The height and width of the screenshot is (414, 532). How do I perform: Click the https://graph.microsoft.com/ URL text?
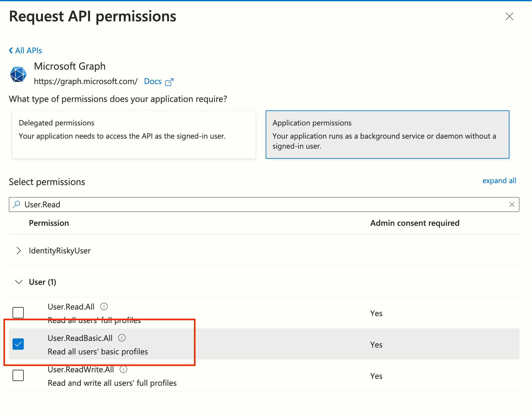(x=86, y=82)
